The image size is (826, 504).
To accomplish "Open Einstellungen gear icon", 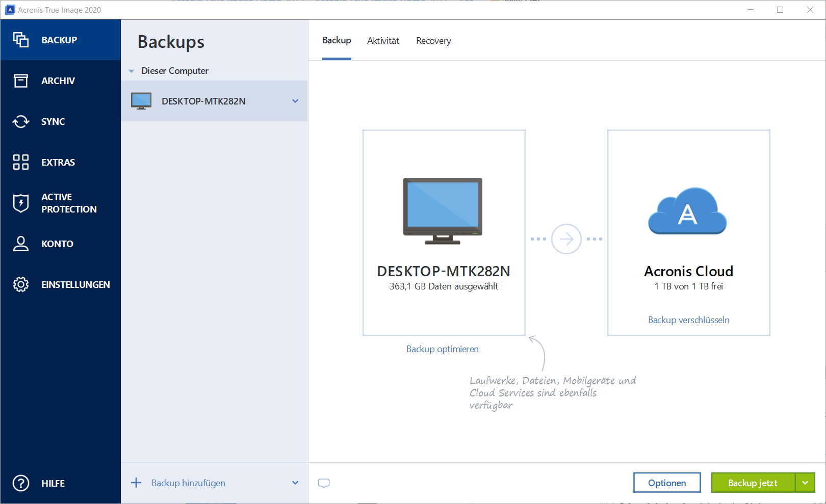I will click(x=21, y=284).
